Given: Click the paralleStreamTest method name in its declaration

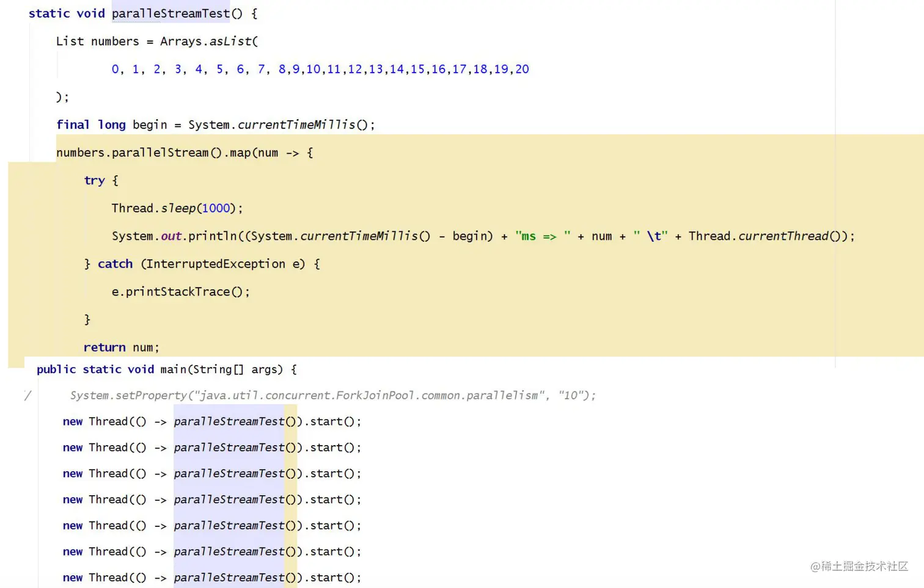Looking at the screenshot, I should click(170, 13).
